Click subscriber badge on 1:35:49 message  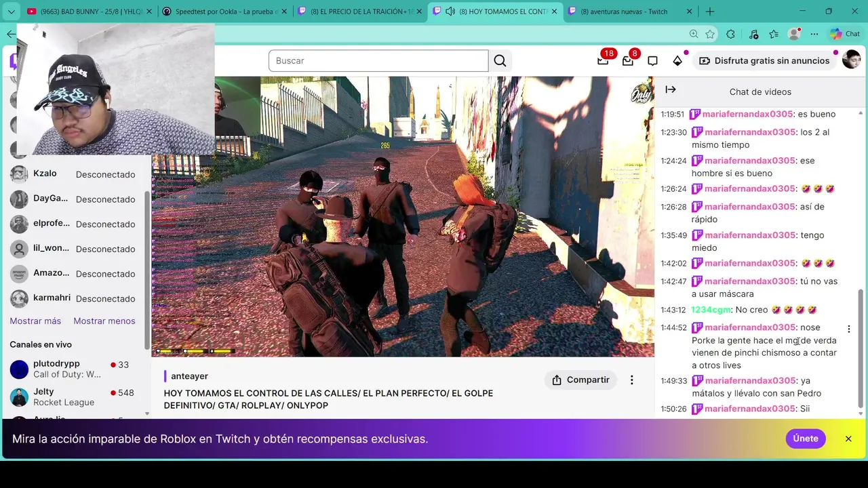pyautogui.click(x=697, y=235)
